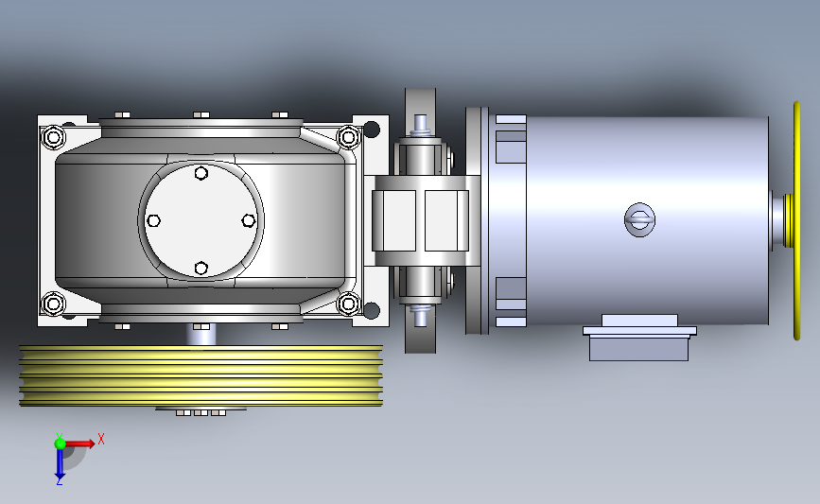The image size is (820, 504).
Task: Click the green Y axis ball of the triad
Action: tap(60, 443)
